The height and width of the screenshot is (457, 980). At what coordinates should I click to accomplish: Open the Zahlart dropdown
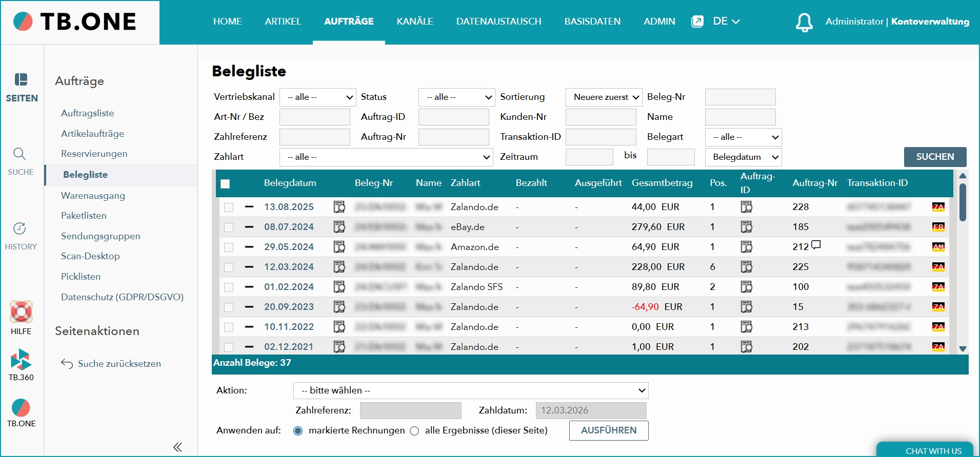pos(386,157)
